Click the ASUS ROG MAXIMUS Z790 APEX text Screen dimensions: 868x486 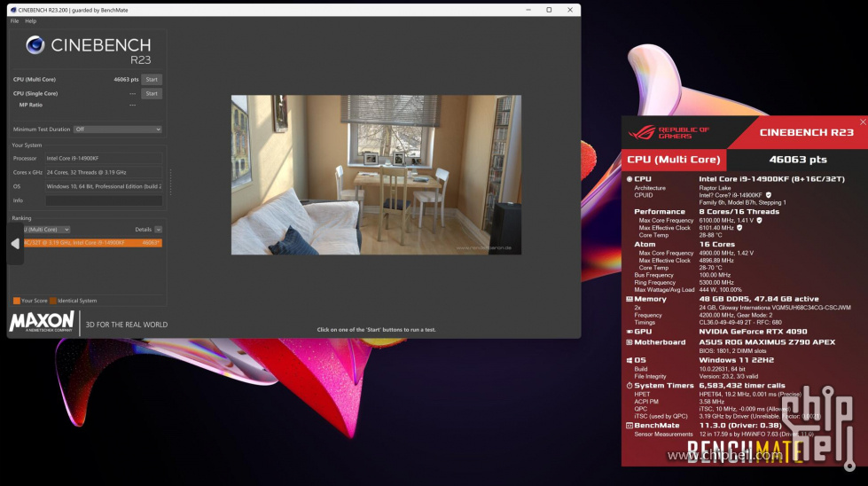pos(767,342)
